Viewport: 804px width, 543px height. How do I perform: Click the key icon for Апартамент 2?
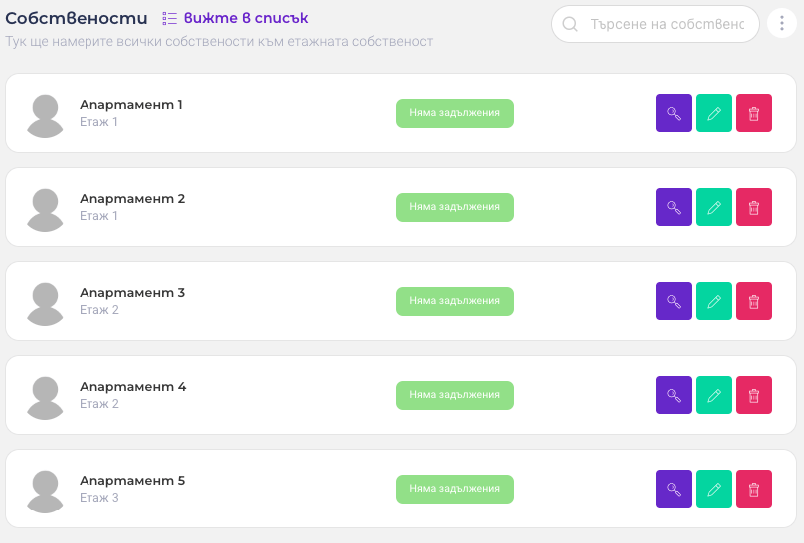click(x=674, y=207)
